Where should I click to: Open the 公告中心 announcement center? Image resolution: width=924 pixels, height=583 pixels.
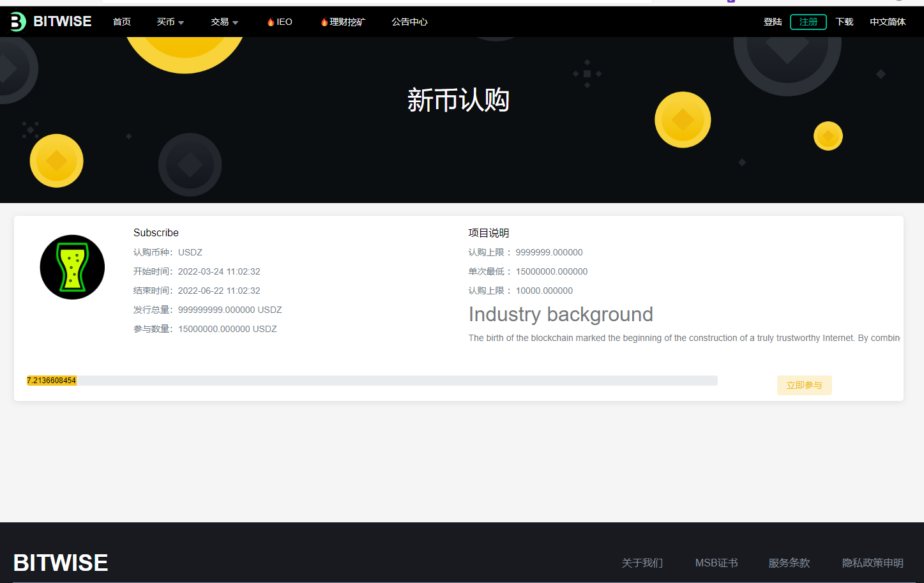pyautogui.click(x=409, y=22)
